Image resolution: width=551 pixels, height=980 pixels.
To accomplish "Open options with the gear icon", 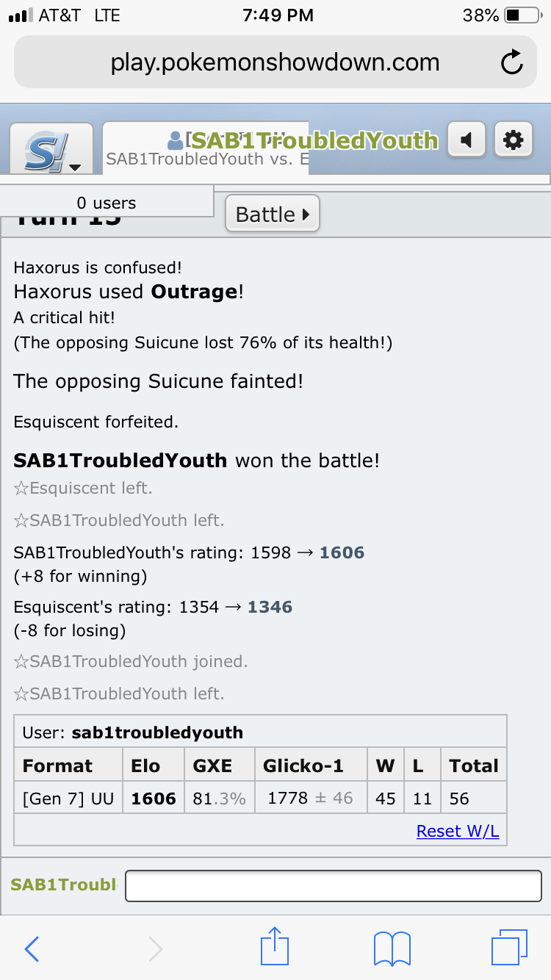I will click(x=513, y=139).
